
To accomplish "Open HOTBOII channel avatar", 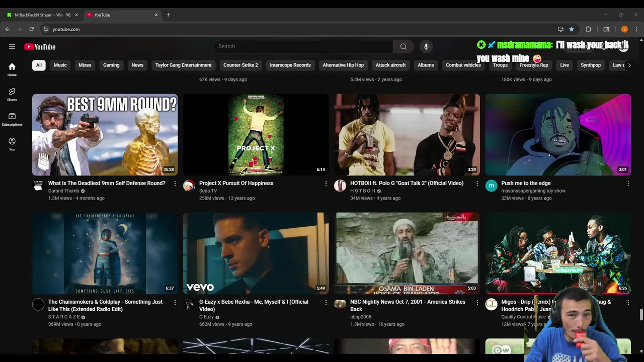I will [x=340, y=186].
